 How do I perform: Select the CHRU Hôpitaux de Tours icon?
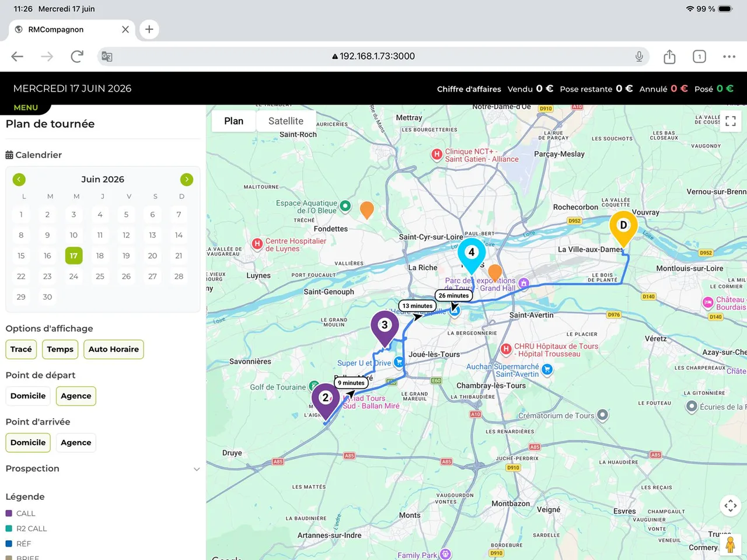click(x=506, y=349)
